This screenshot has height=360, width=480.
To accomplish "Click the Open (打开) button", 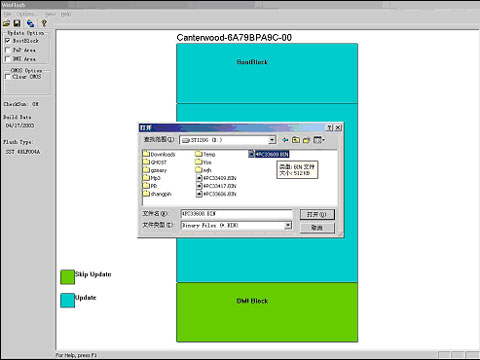I will [x=317, y=214].
